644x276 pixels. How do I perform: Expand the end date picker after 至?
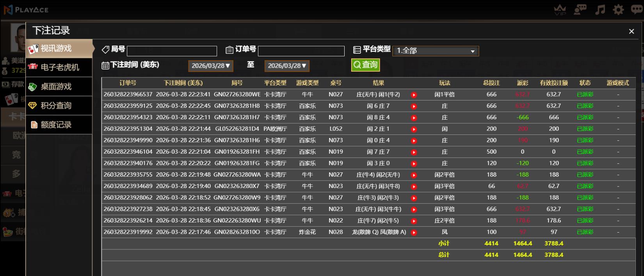[x=287, y=66]
